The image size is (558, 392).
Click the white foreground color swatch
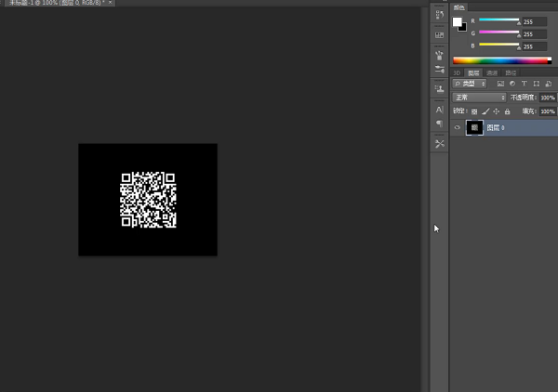point(457,21)
